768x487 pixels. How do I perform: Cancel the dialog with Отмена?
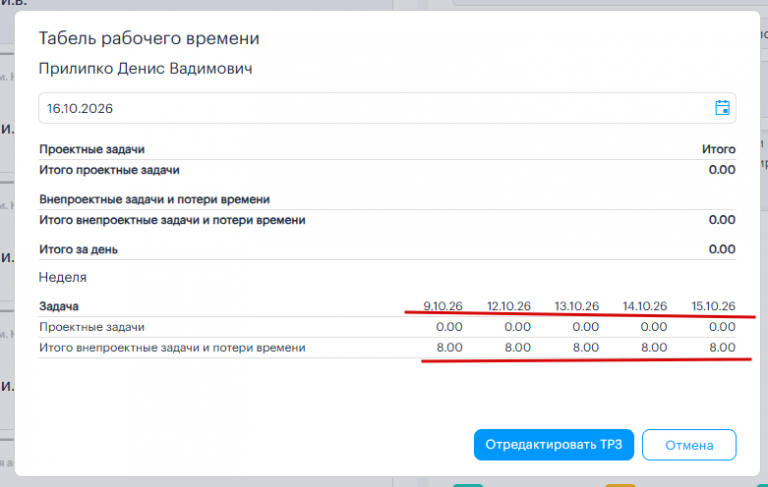[x=689, y=445]
